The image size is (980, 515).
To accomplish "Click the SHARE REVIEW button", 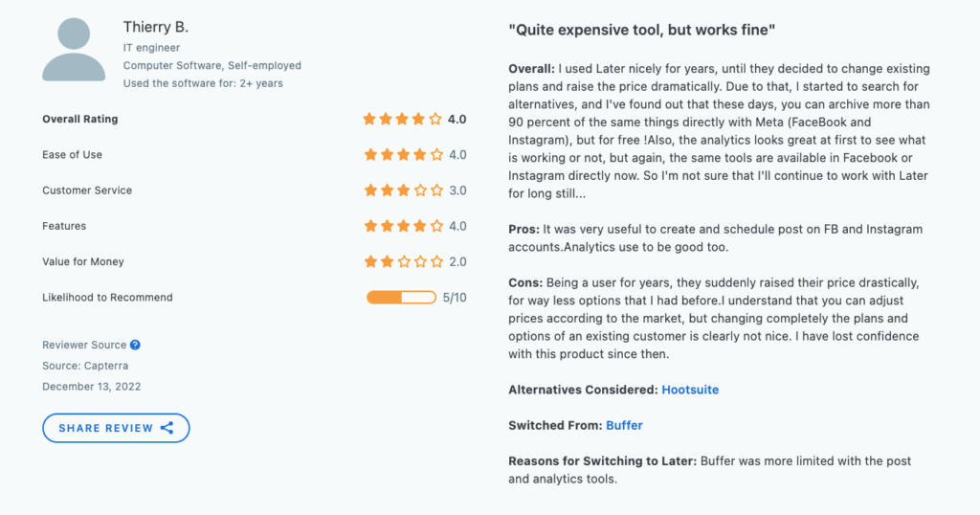I will coord(116,428).
